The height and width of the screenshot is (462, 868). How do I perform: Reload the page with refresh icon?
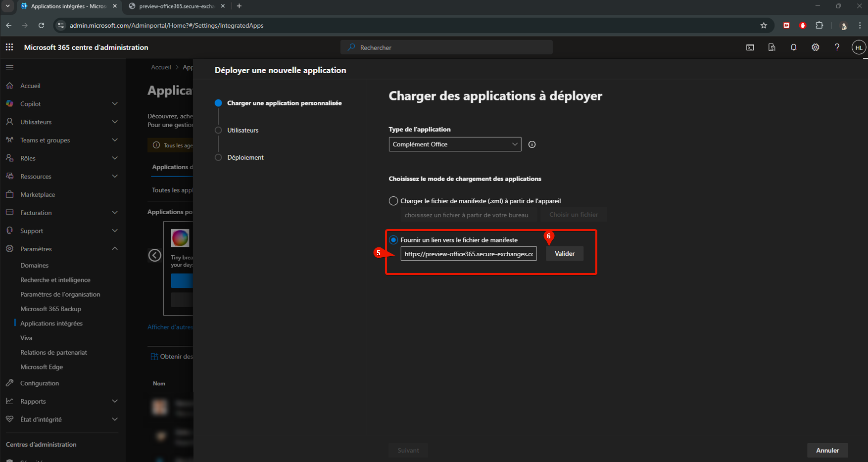42,25
